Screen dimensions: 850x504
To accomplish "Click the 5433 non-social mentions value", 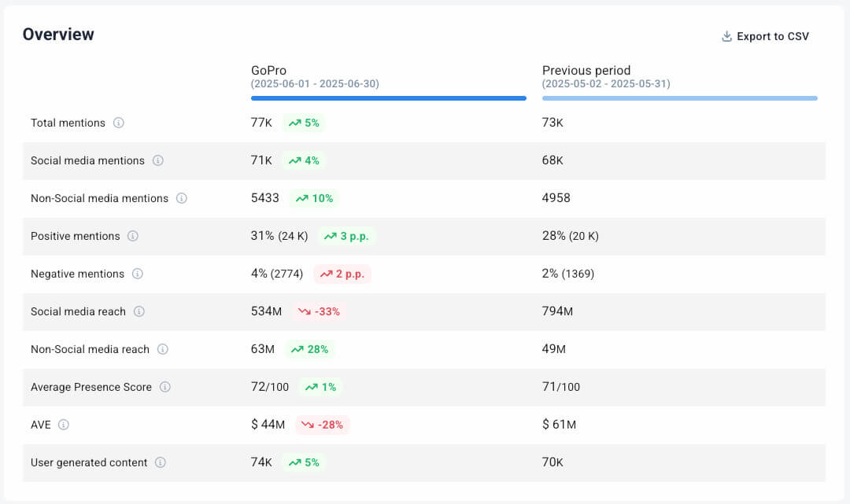I will (x=264, y=198).
